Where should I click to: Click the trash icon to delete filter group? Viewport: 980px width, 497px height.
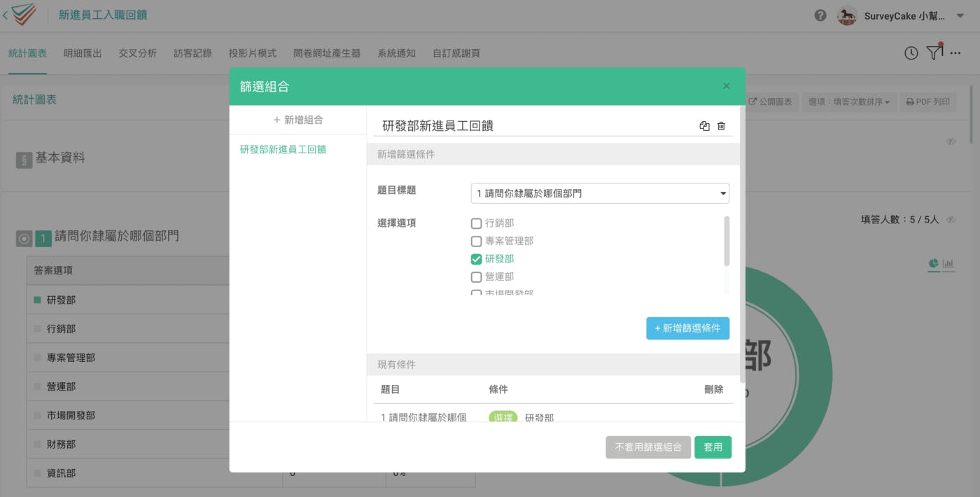coord(721,126)
